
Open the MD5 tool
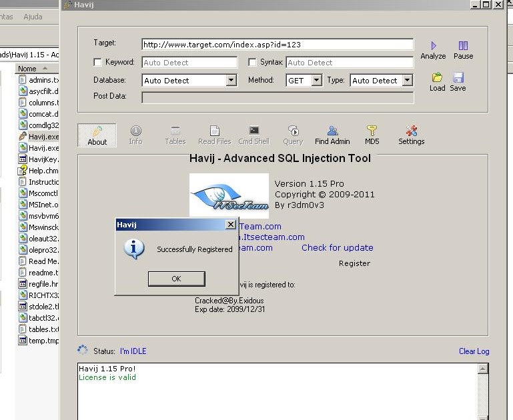pos(372,135)
